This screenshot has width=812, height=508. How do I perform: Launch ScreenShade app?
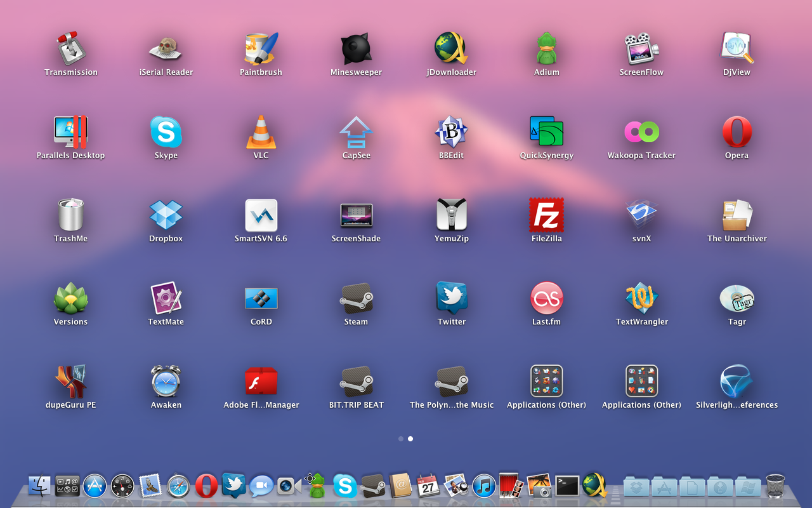(357, 215)
